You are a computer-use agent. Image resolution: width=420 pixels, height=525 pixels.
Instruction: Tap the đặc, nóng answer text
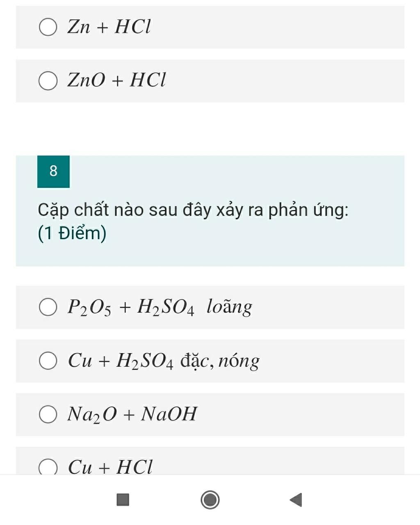pyautogui.click(x=220, y=361)
